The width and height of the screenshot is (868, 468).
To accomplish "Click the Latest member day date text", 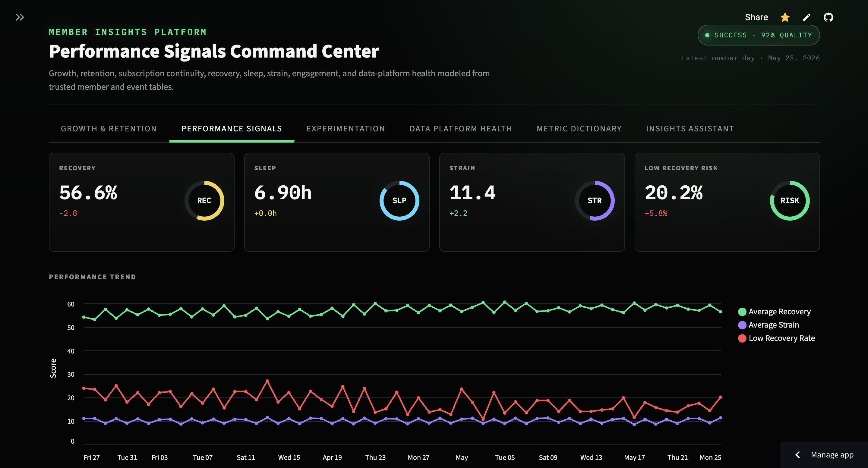I will [751, 58].
